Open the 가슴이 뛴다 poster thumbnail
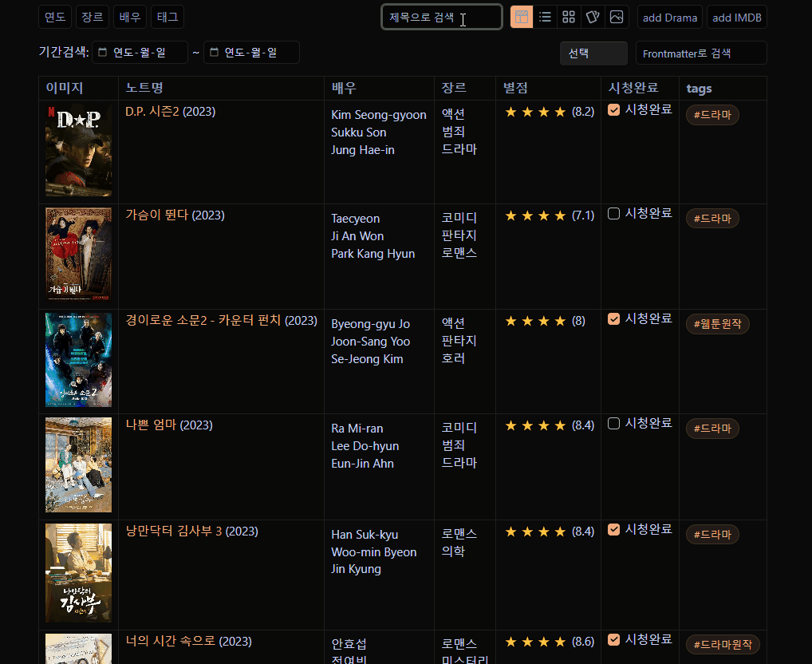The height and width of the screenshot is (664, 812). [78, 255]
